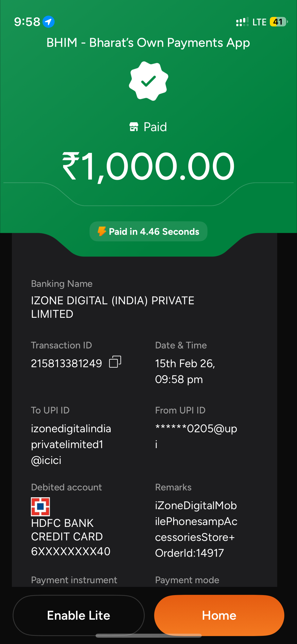
Task: Tap the remarks text with OrderId:14917
Action: pyautogui.click(x=196, y=529)
